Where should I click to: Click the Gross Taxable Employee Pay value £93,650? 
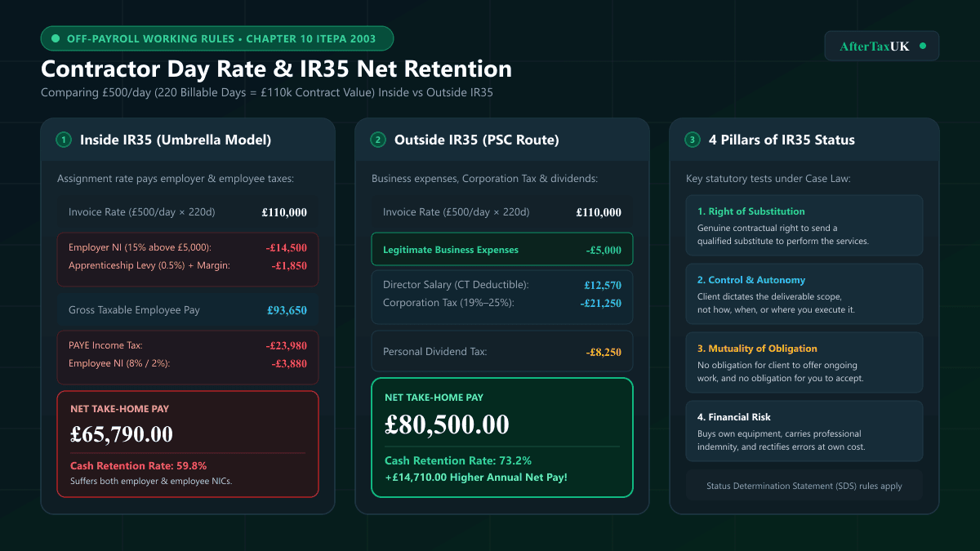[x=287, y=310]
